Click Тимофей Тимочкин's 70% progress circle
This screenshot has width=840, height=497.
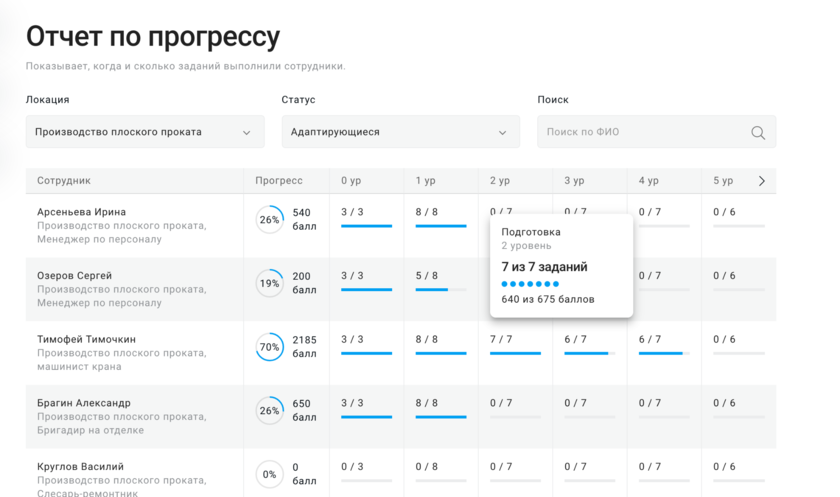pos(269,347)
